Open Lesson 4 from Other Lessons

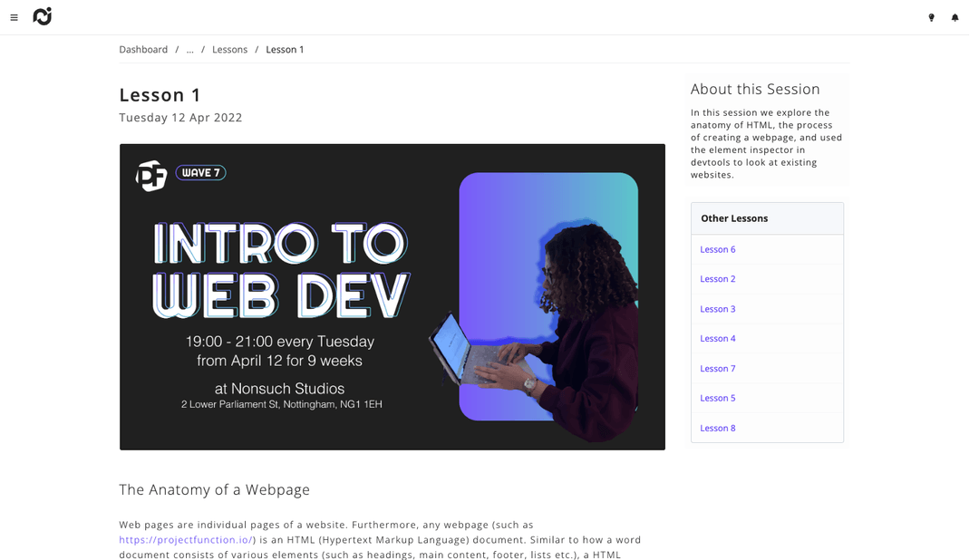[x=717, y=338]
